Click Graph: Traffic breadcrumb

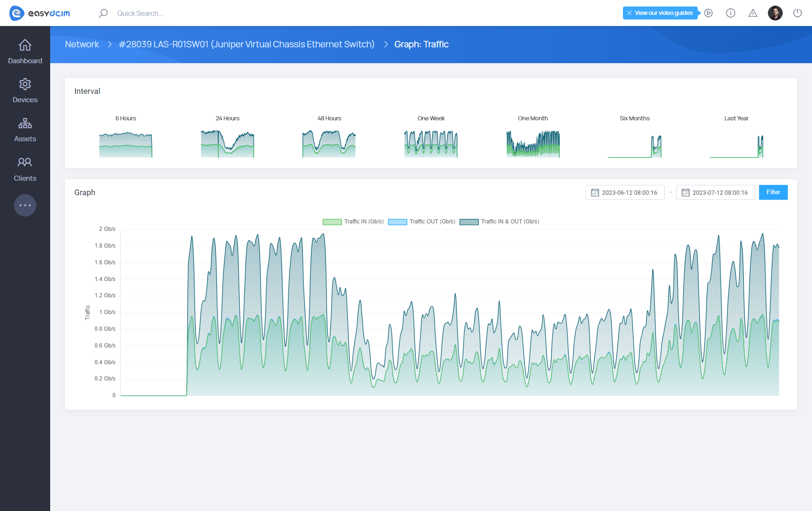[x=421, y=44]
